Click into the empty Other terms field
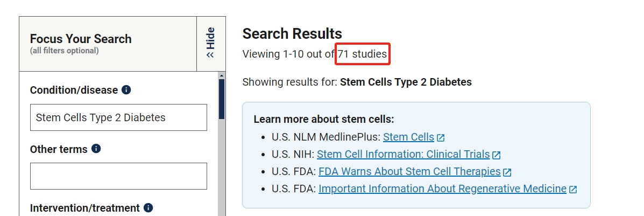 click(x=118, y=176)
